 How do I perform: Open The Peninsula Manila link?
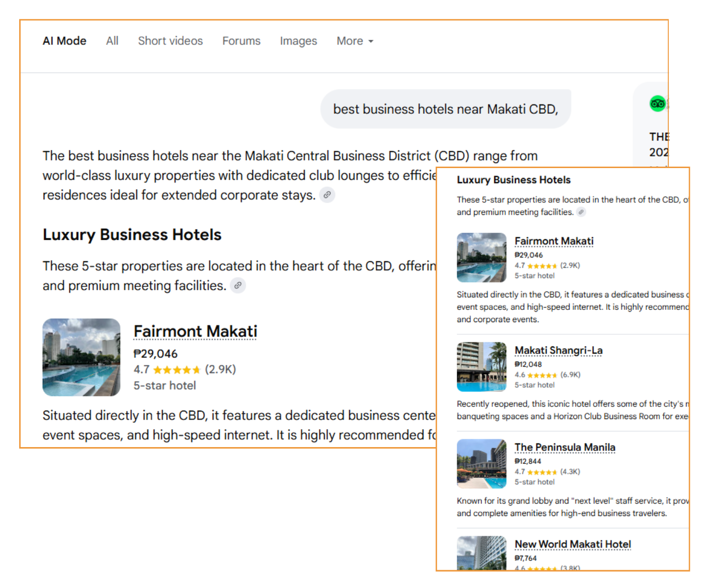565,447
